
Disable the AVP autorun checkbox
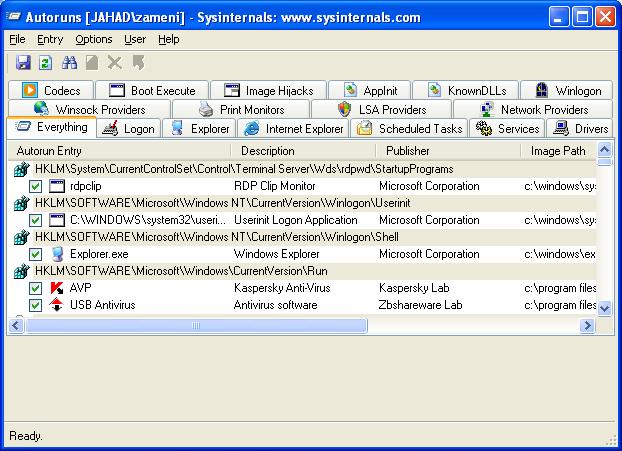point(35,288)
